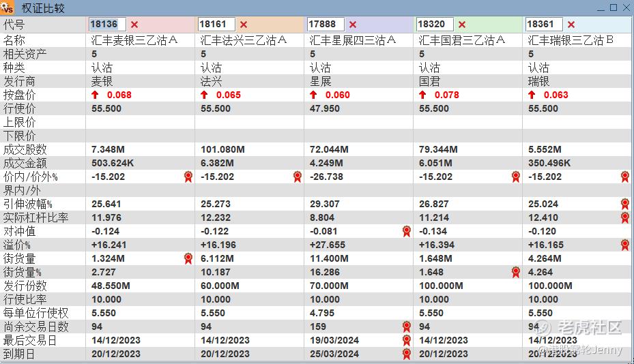Image resolution: width=634 pixels, height=364 pixels.
Task: Click the code input field containing 17888
Action: pos(326,25)
